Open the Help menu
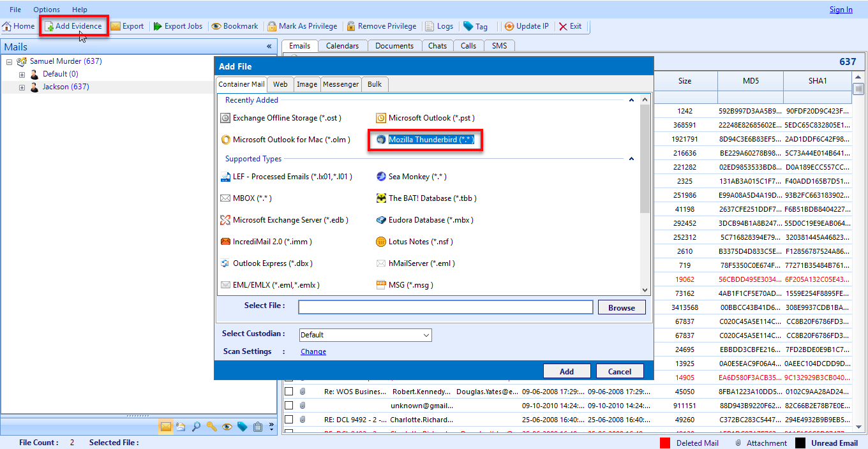The image size is (868, 449). [x=80, y=10]
